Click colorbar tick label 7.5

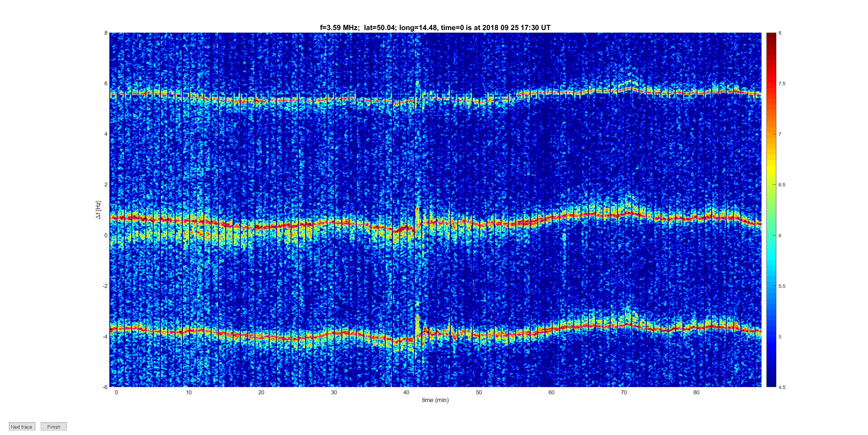[x=782, y=84]
